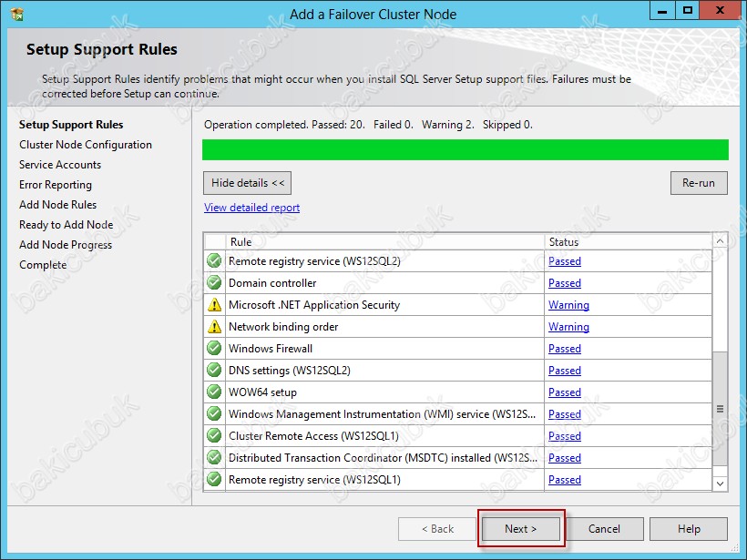This screenshot has width=747, height=560.
Task: Select the Cluster Node Configuration step
Action: (86, 145)
